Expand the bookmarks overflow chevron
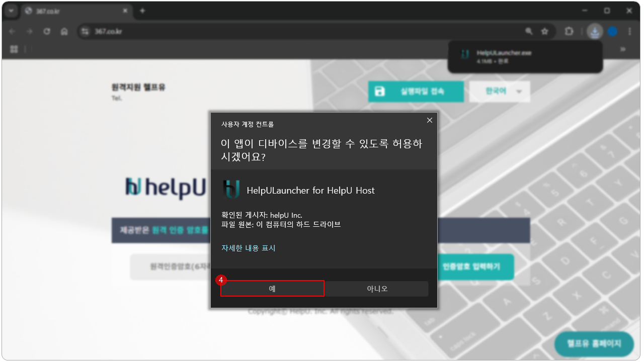The width and height of the screenshot is (644, 362). [x=622, y=49]
